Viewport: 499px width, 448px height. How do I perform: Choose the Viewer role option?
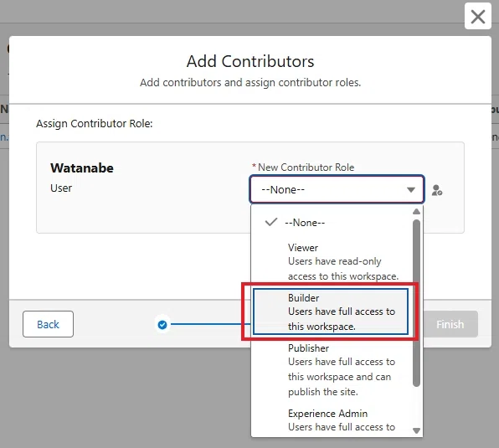click(332, 261)
